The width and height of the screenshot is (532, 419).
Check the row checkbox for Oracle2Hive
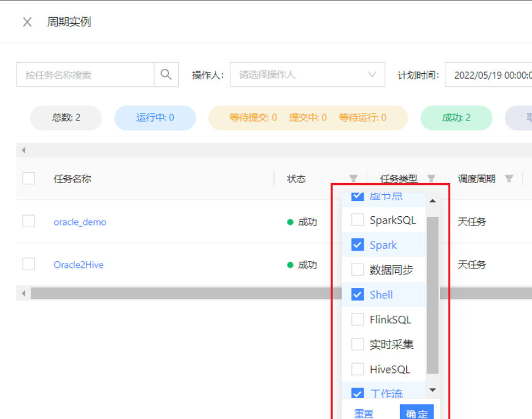coord(28,264)
